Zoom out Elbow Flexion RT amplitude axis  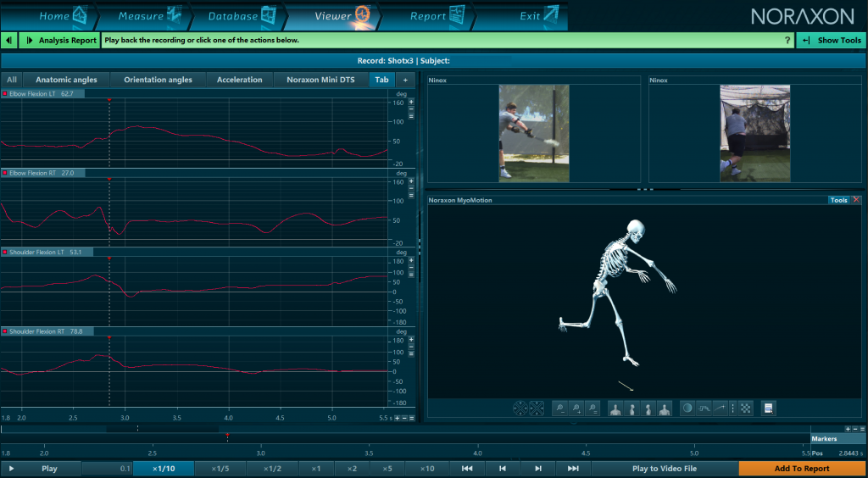(x=411, y=188)
